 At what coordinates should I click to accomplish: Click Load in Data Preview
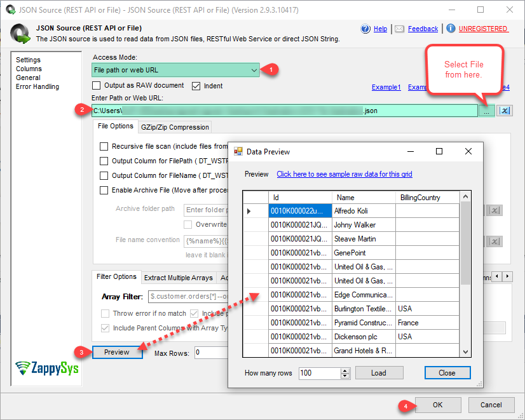click(379, 373)
